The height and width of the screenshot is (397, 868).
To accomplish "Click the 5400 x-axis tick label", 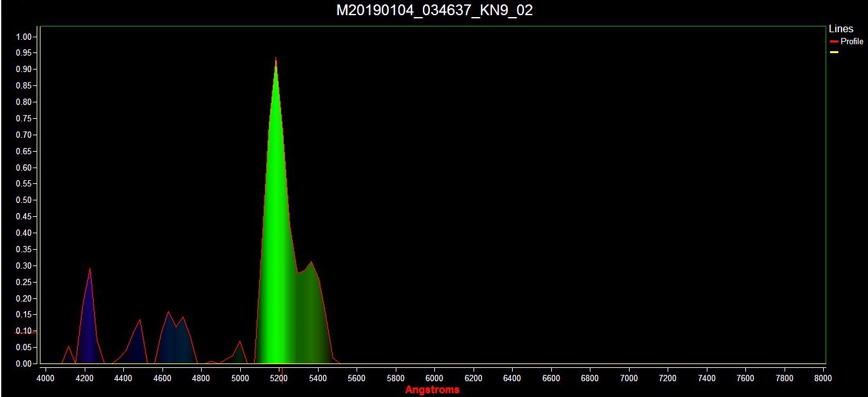I will (318, 379).
